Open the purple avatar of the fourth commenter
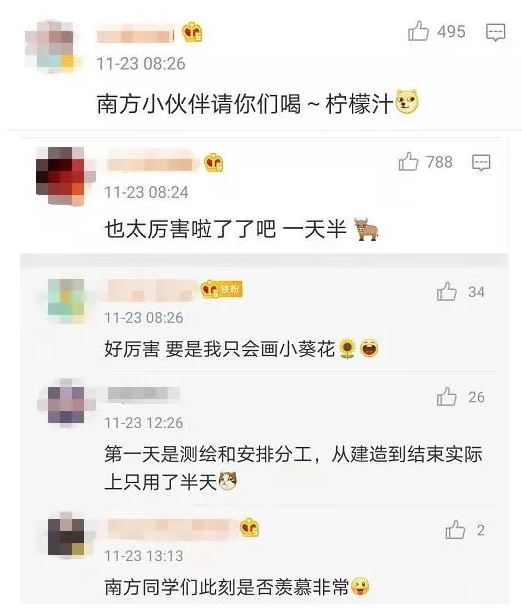Screen dimensions: 522x613 pos(66,404)
